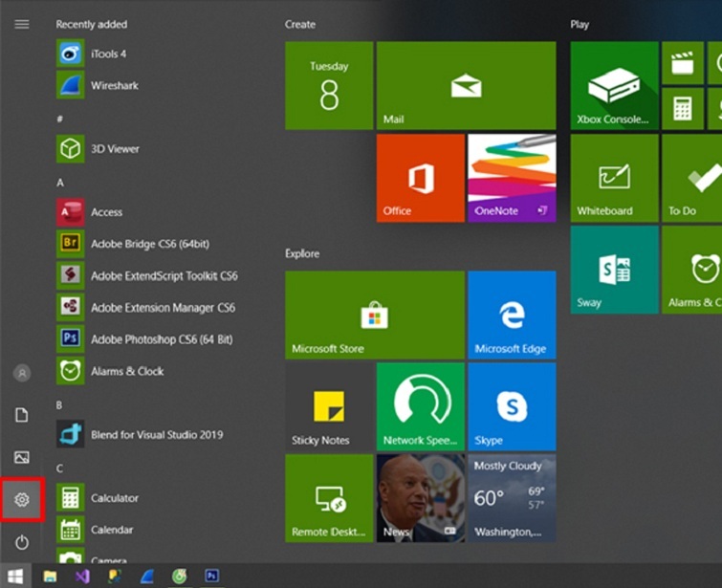722x588 pixels.
Task: Select Blend for Visual Studio 2019
Action: tap(156, 435)
